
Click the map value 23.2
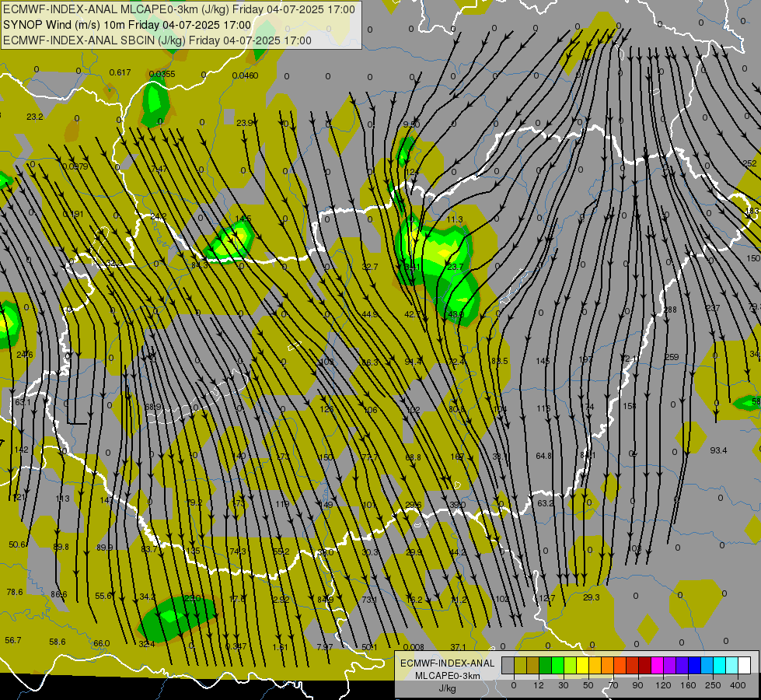[x=35, y=117]
